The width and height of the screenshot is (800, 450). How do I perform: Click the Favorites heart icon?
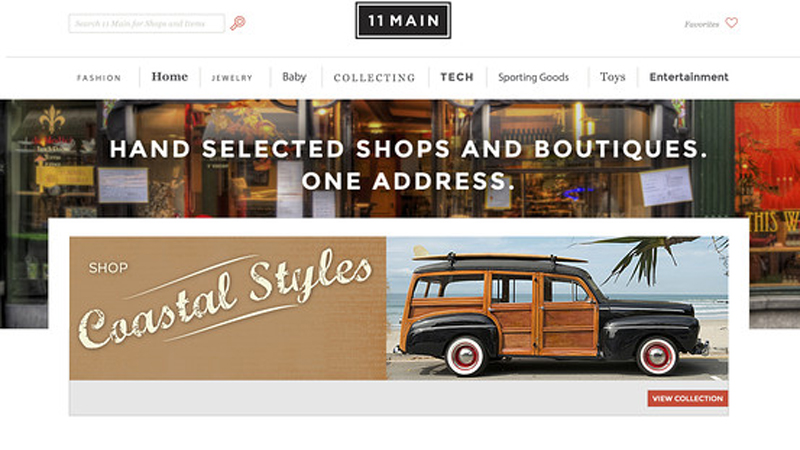point(732,23)
